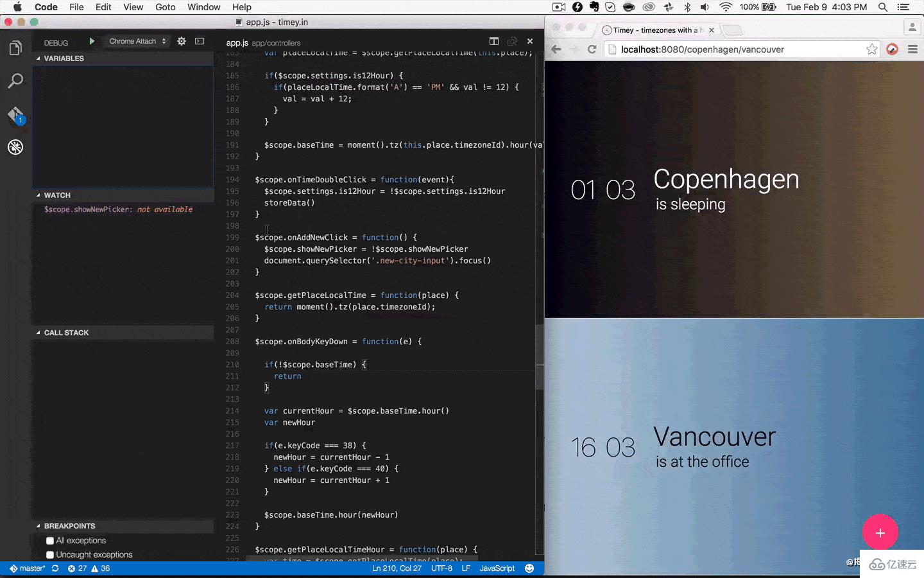Collapse the BREAKPOINTS section

(x=123, y=526)
